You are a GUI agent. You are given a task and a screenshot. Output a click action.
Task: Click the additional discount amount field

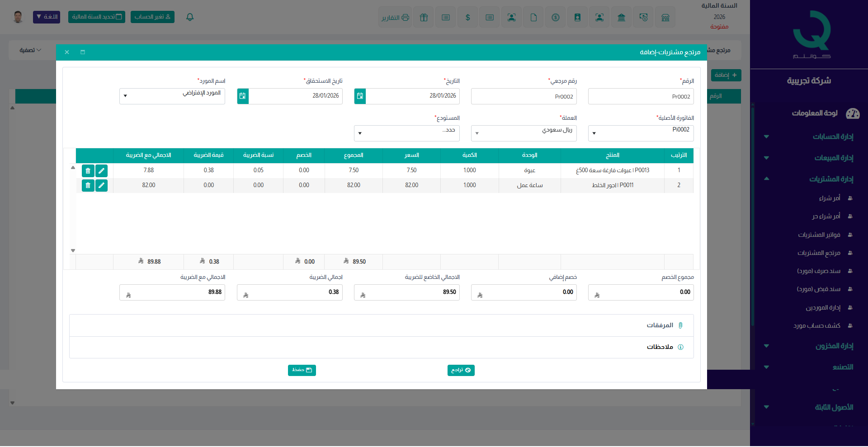[x=524, y=292]
